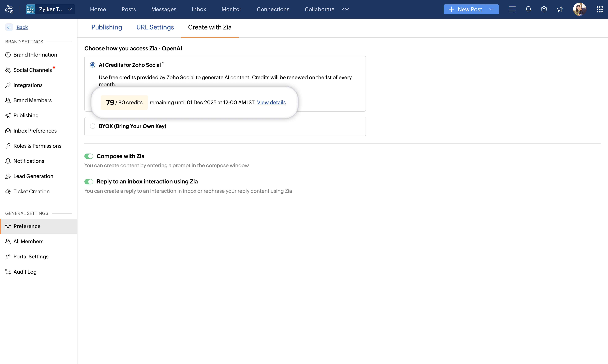The image size is (608, 364).
Task: Expand the more navigation options ellipsis
Action: click(346, 9)
